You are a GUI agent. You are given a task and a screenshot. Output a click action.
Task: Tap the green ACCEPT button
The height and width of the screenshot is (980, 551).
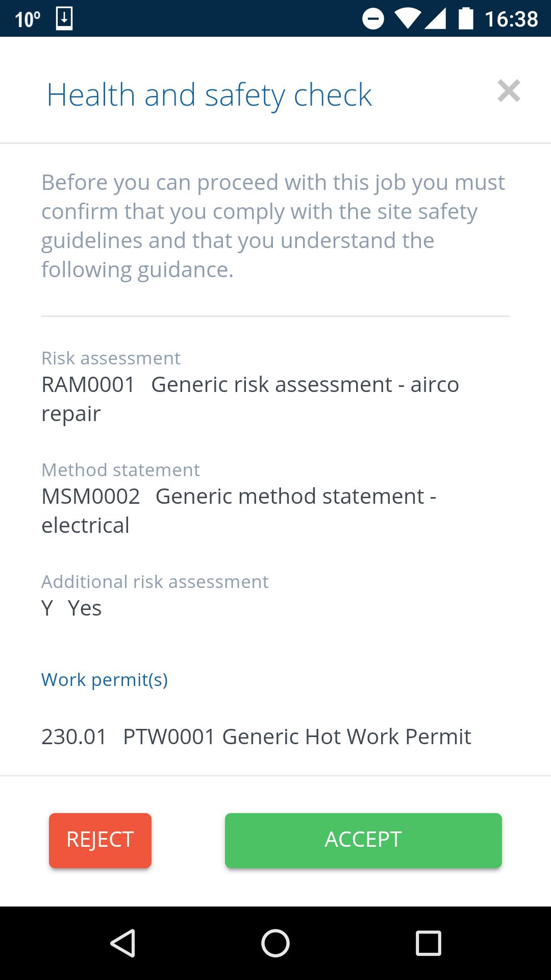pyautogui.click(x=363, y=840)
